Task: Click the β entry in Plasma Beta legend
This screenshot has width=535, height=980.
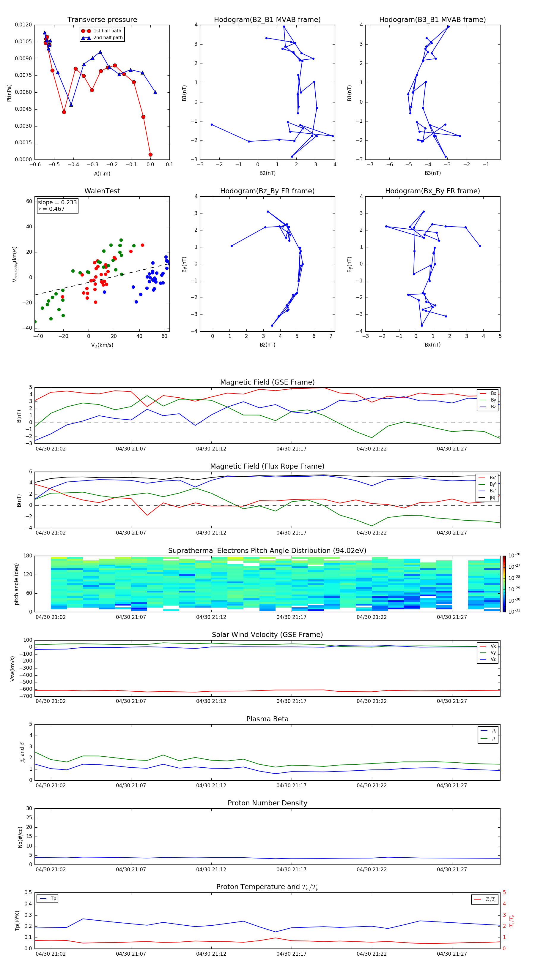Action: [488, 739]
